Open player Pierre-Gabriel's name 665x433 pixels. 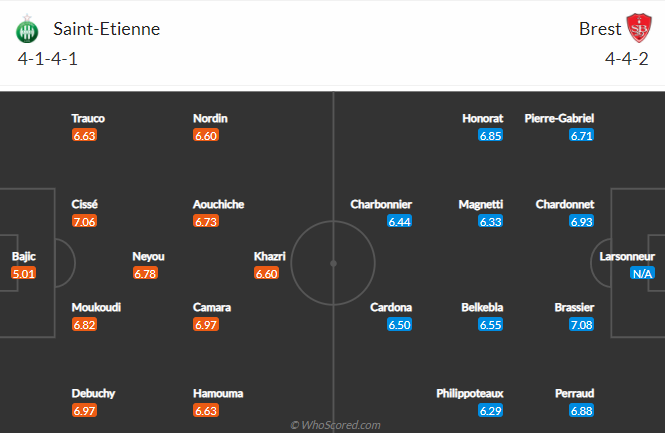click(x=559, y=118)
